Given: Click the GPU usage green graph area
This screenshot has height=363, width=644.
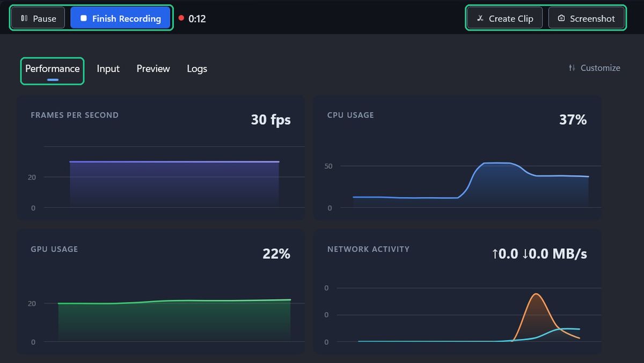Looking at the screenshot, I should pyautogui.click(x=174, y=321).
